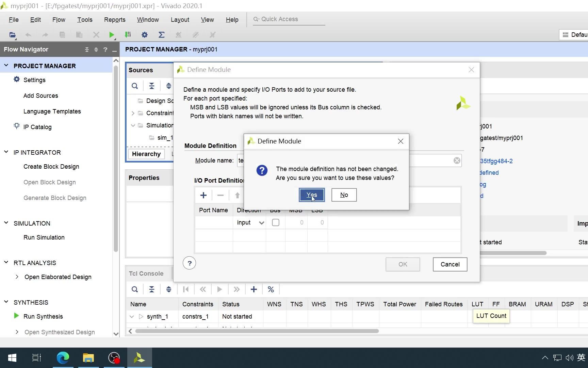Open help in Define Module dialog
Screen dimensions: 588x368
[x=190, y=263]
